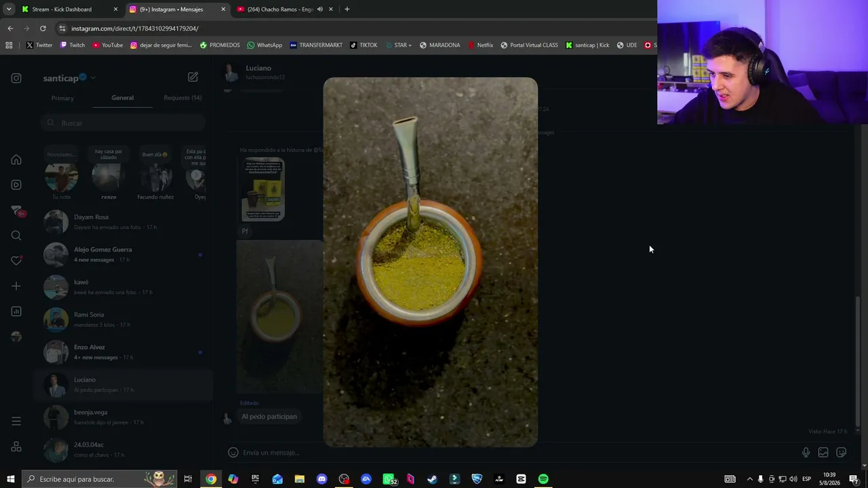
Task: Open the Meta apps icon at sidebar bottom
Action: click(16, 447)
